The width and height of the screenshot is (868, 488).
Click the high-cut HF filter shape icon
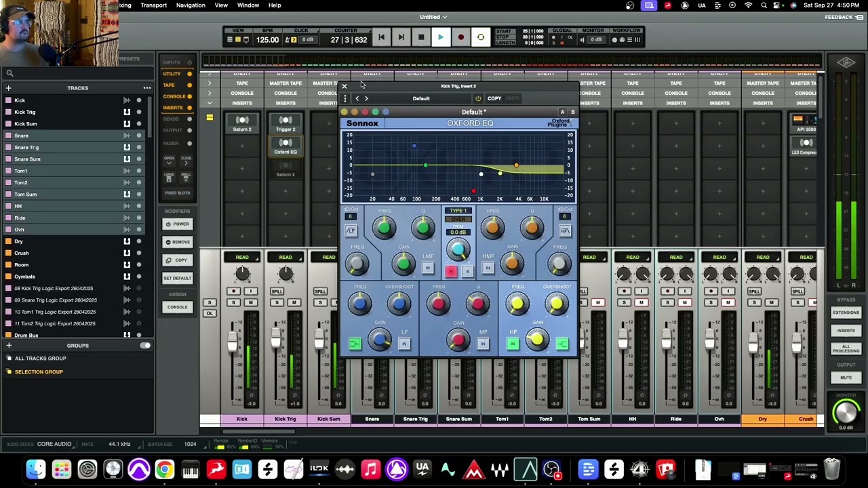coord(565,231)
